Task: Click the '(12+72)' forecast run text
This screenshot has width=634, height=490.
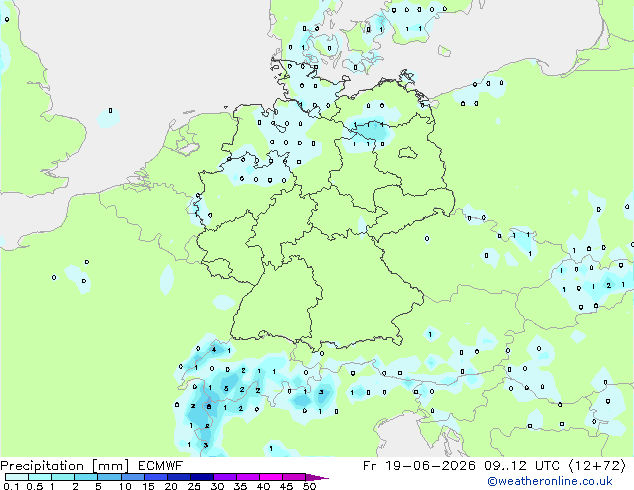Action: pos(598,466)
